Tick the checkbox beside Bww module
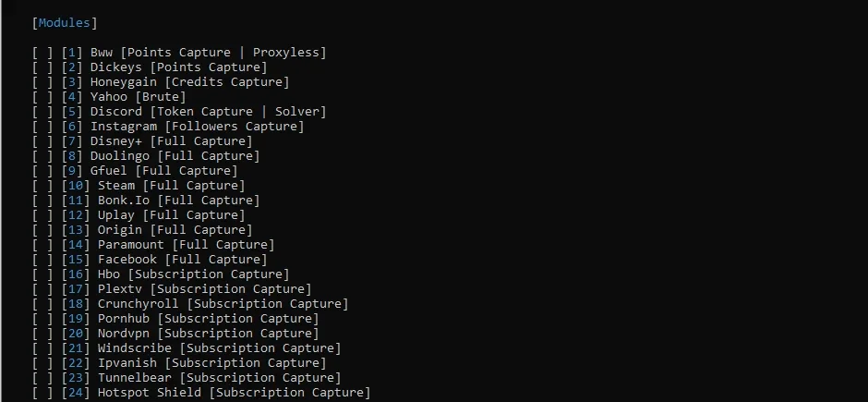 [42, 53]
